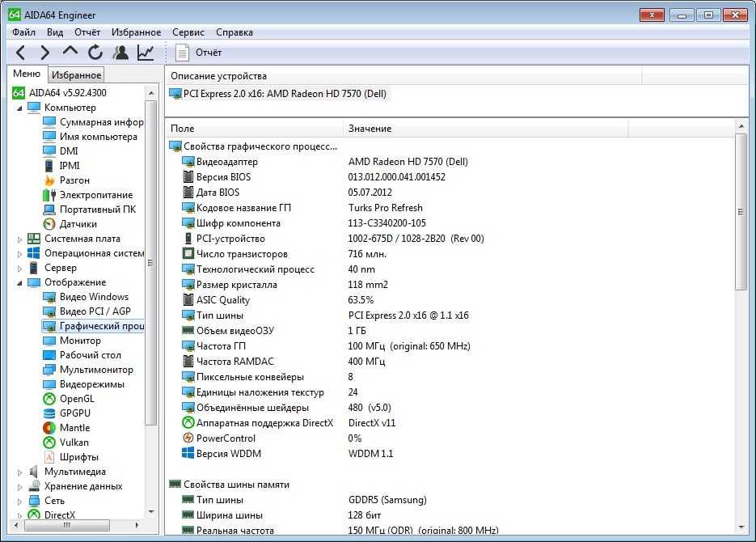The height and width of the screenshot is (542, 756).
Task: Click the IPMI server icon in tree
Action: pyautogui.click(x=49, y=166)
